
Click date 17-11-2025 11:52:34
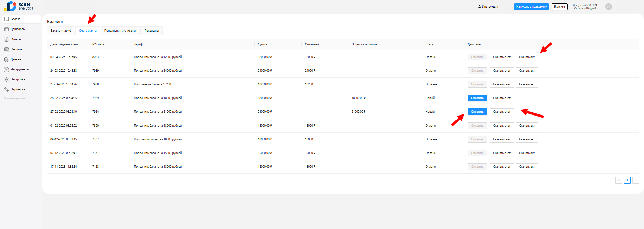(x=64, y=167)
